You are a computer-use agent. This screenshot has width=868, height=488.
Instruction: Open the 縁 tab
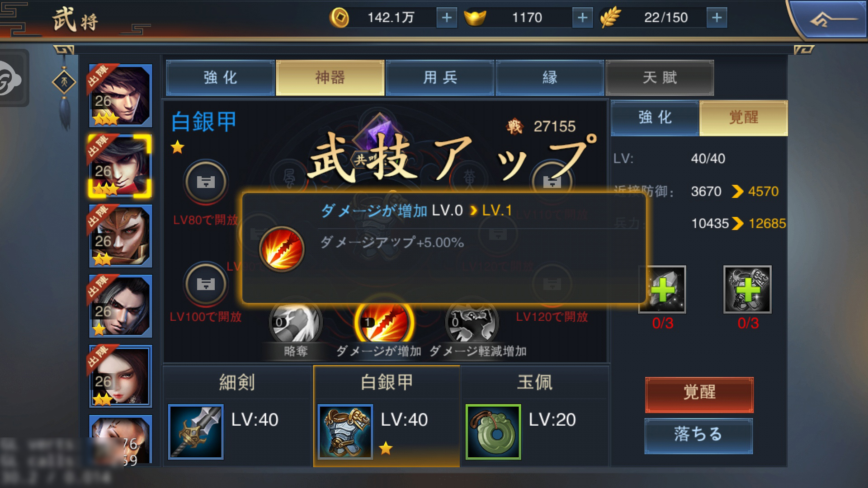(x=550, y=78)
